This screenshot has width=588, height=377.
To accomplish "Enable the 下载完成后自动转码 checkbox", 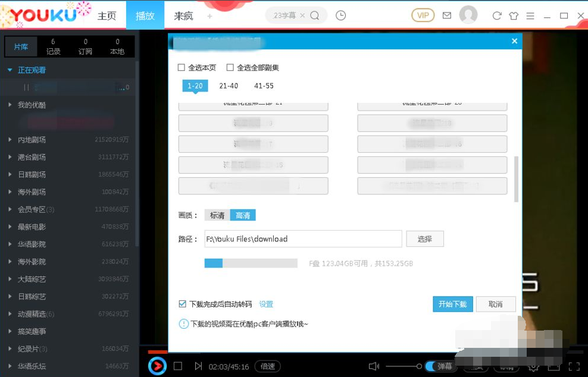I will (182, 304).
